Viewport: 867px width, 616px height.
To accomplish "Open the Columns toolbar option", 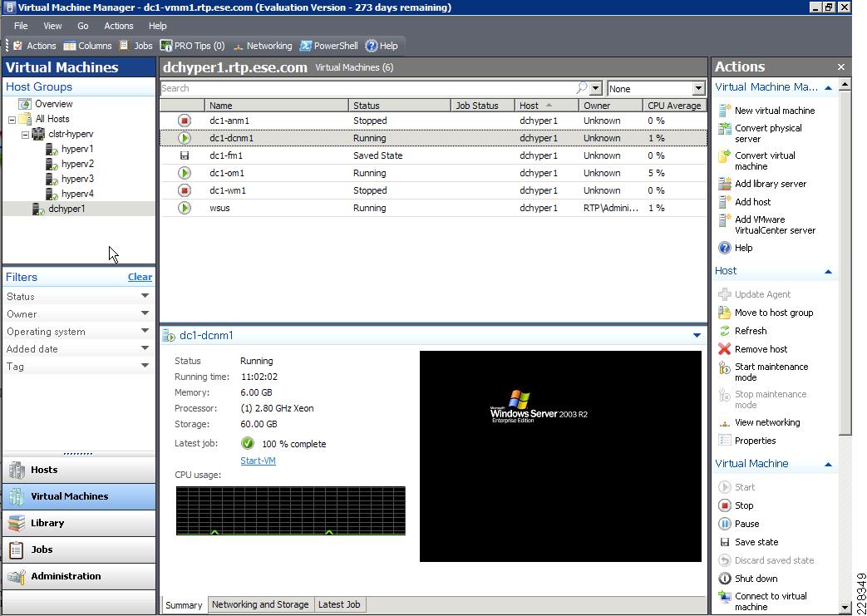I will coord(87,46).
